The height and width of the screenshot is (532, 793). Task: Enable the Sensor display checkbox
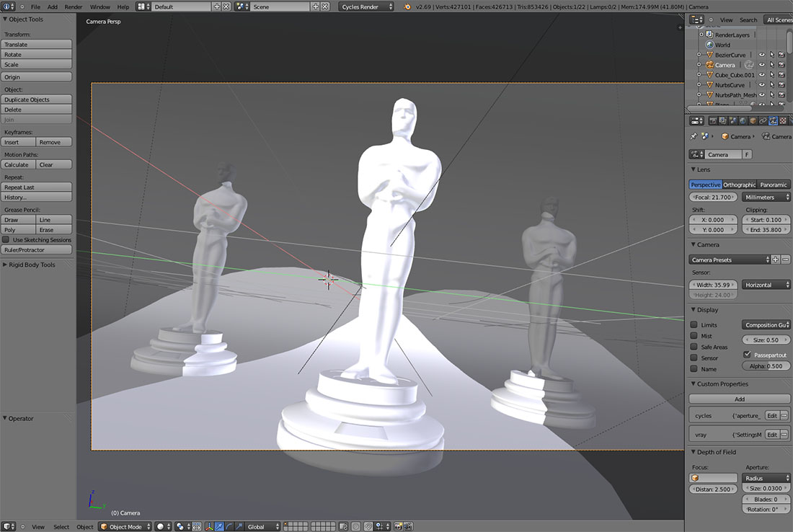tap(694, 358)
